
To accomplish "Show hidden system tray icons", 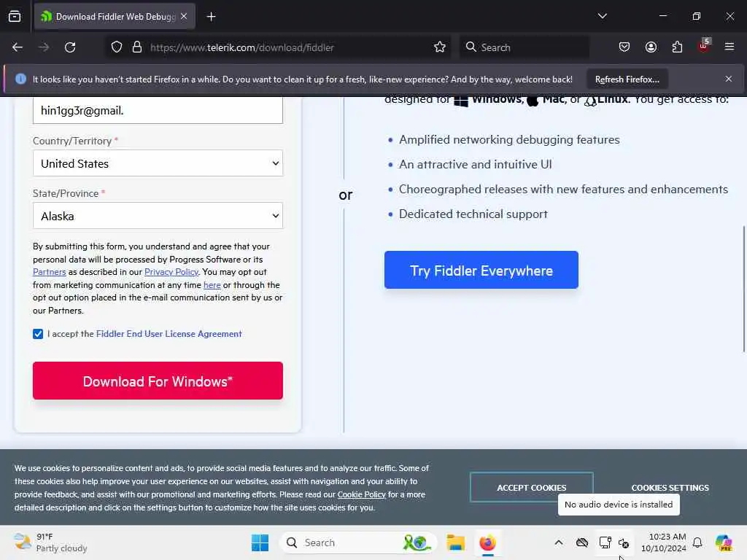I will 558,542.
